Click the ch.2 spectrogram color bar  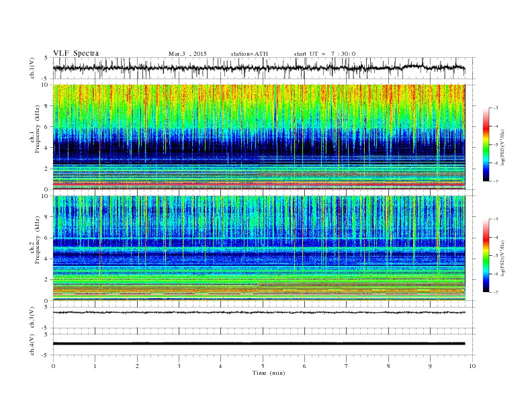click(x=486, y=255)
